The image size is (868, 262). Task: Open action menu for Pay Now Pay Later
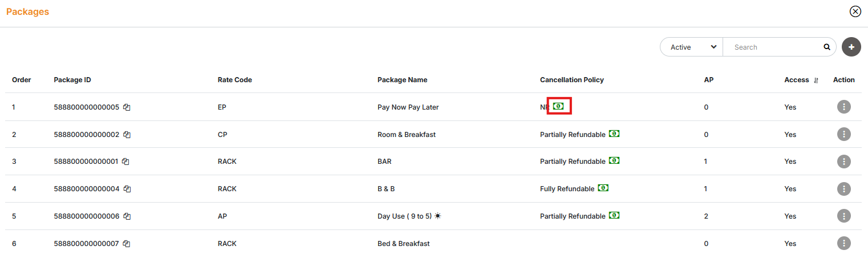843,107
